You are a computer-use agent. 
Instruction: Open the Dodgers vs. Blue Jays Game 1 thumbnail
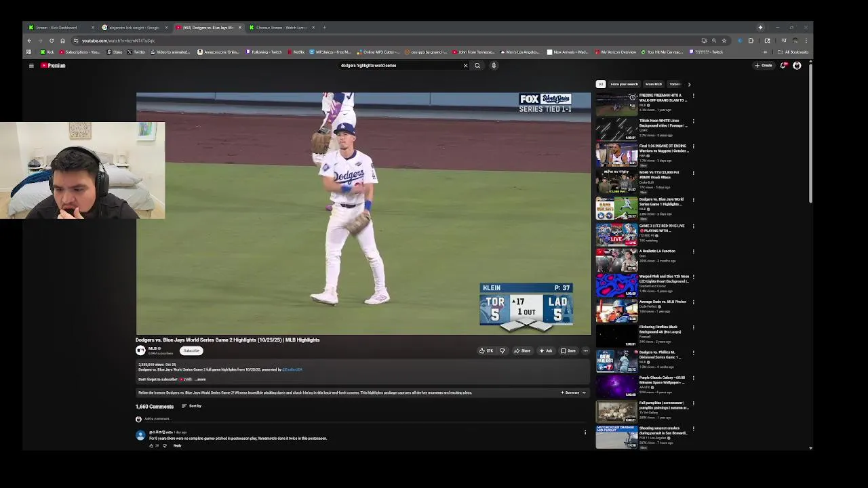pos(616,209)
